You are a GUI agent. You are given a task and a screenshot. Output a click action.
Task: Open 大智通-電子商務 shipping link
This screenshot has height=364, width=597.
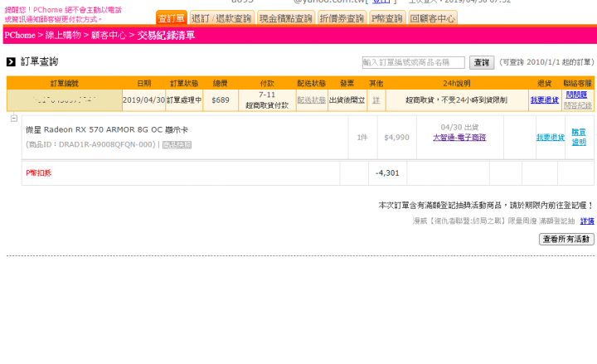(x=459, y=137)
